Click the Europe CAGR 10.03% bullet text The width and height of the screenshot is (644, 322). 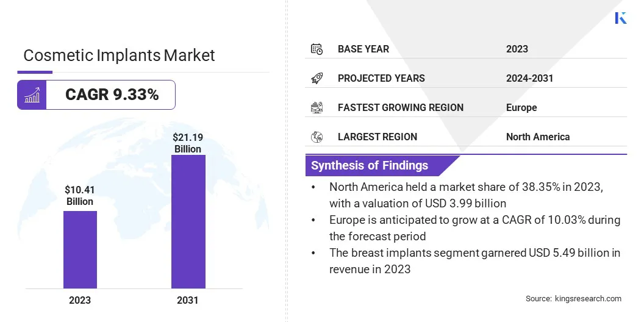pos(474,227)
